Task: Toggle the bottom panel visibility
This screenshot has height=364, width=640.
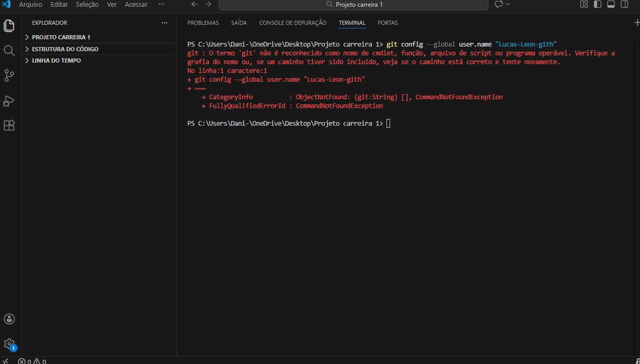Action: click(x=611, y=4)
